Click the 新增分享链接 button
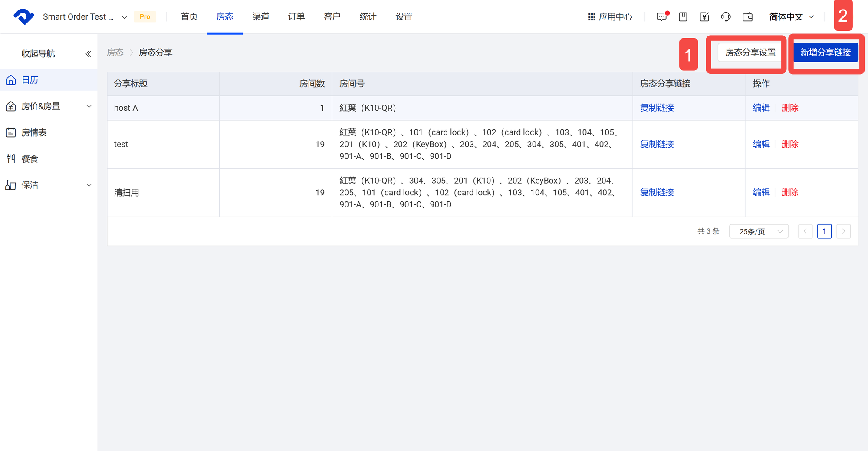868x451 pixels. [825, 53]
